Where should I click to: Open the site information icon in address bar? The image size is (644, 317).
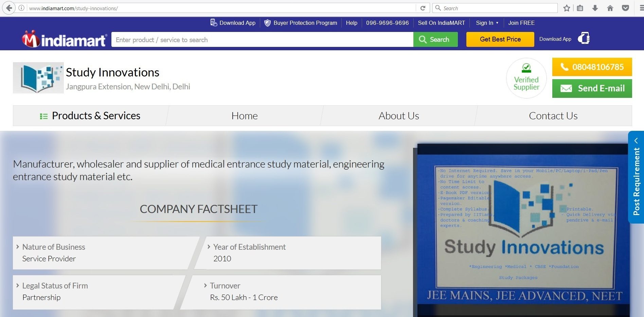tap(21, 8)
